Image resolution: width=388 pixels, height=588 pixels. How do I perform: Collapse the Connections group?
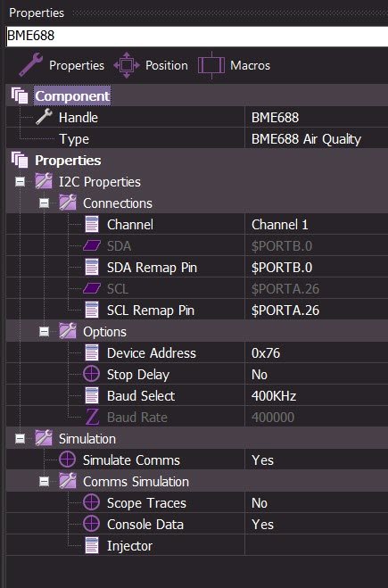tap(44, 203)
